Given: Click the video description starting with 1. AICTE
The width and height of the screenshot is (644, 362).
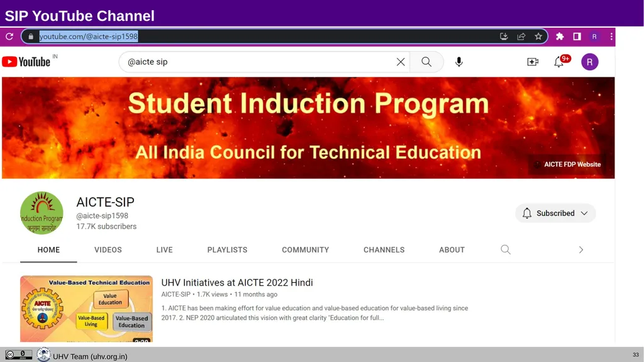Looking at the screenshot, I should coord(314,313).
